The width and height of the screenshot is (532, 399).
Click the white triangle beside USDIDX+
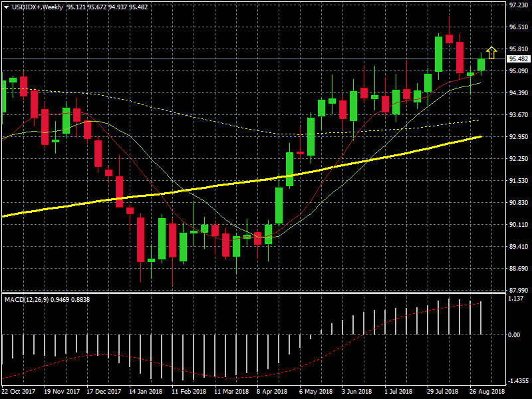[6, 7]
